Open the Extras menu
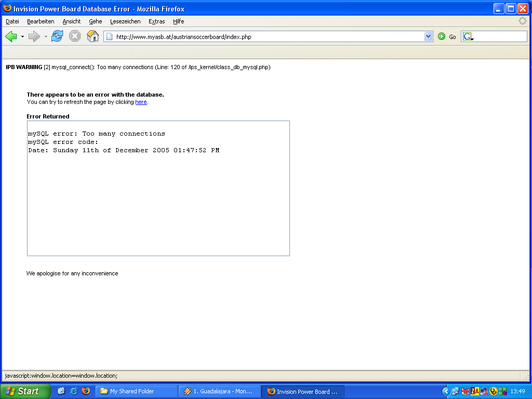This screenshot has width=532, height=399. click(x=157, y=21)
